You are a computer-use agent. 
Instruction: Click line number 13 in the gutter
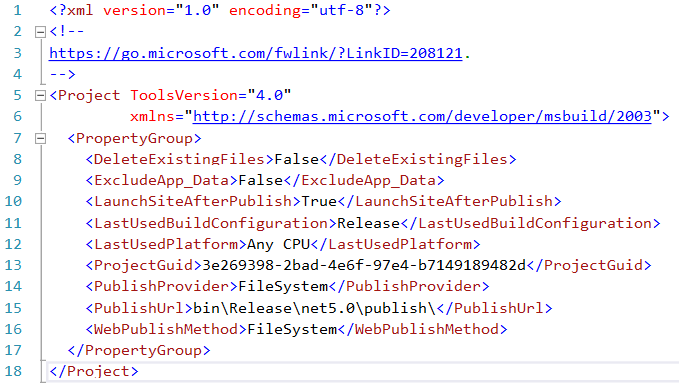coord(13,265)
